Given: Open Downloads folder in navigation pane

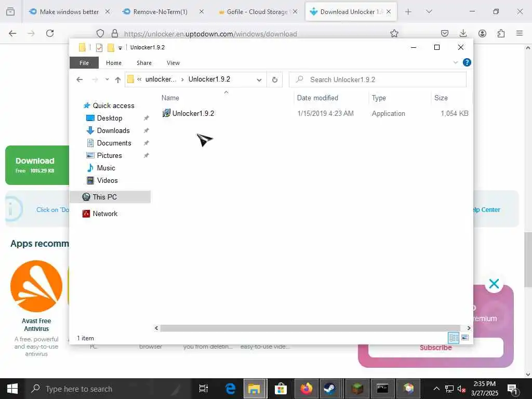Looking at the screenshot, I should point(113,130).
